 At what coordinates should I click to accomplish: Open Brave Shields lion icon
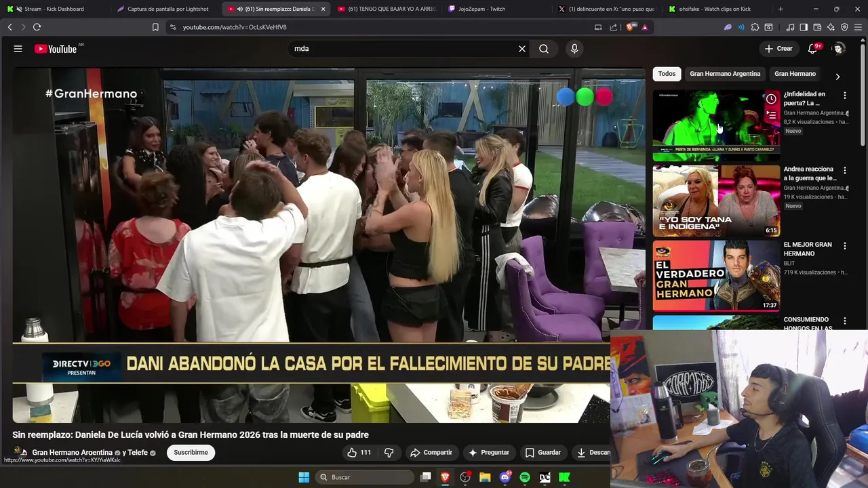pyautogui.click(x=630, y=27)
